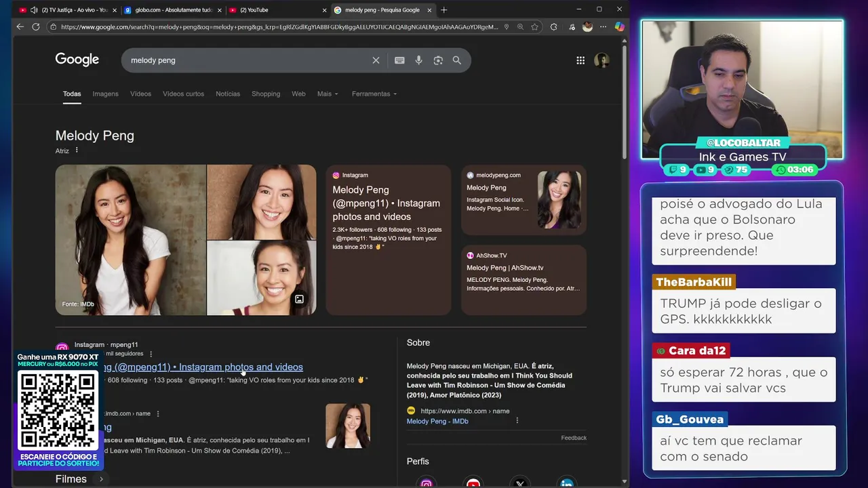Click the page vertical scrollbar
Viewport: 868px width, 488px height.
tap(625, 102)
